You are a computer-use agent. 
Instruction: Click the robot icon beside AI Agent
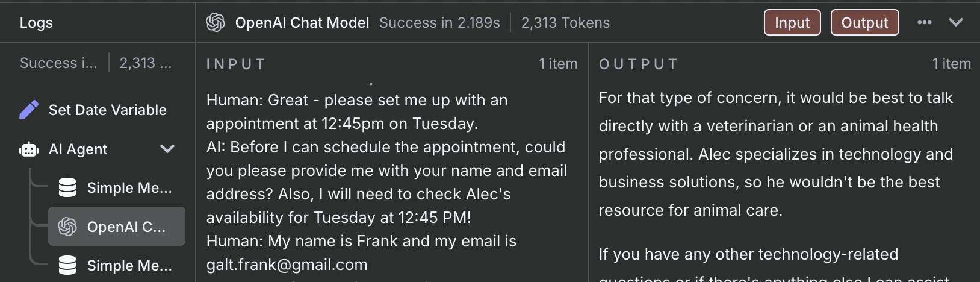point(29,149)
